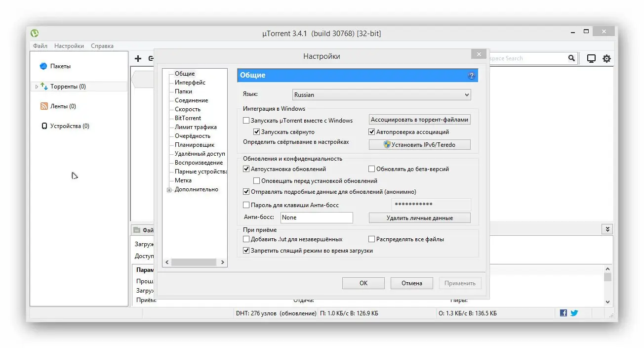Image resolution: width=644 pixels, height=348 pixels.
Task: Uncheck Автоустановка обновлений
Action: pyautogui.click(x=246, y=169)
